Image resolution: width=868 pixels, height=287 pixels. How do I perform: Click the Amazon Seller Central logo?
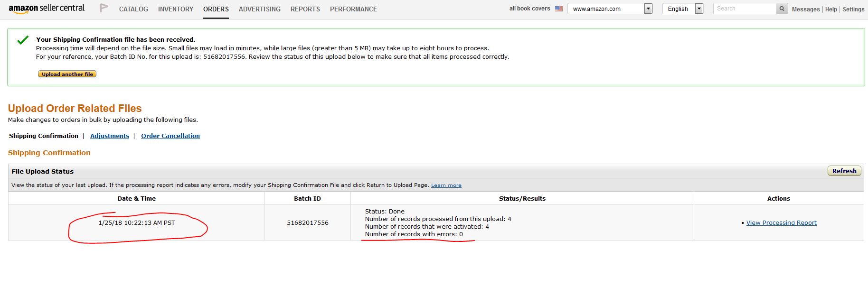47,9
